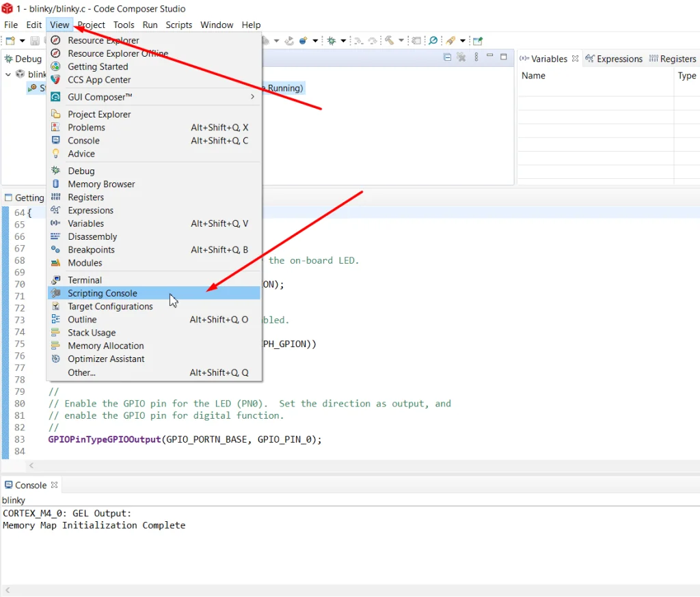The height and width of the screenshot is (597, 700).
Task: Click the flashlight toolbar icon
Action: (x=451, y=40)
